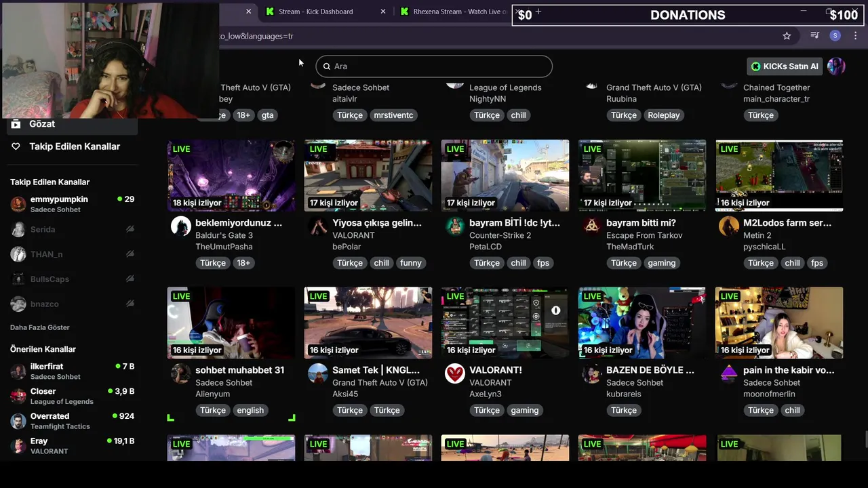This screenshot has height=488, width=868.
Task: Open bayram bitti mi? stream title
Action: [x=641, y=222]
